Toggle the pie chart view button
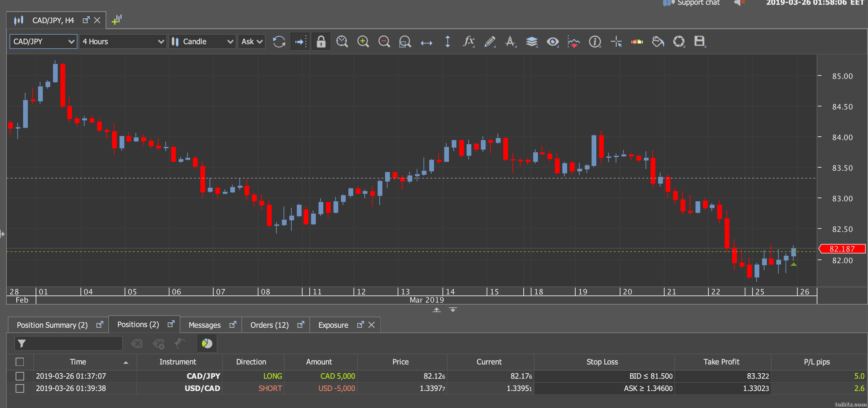868x408 pixels. point(207,343)
